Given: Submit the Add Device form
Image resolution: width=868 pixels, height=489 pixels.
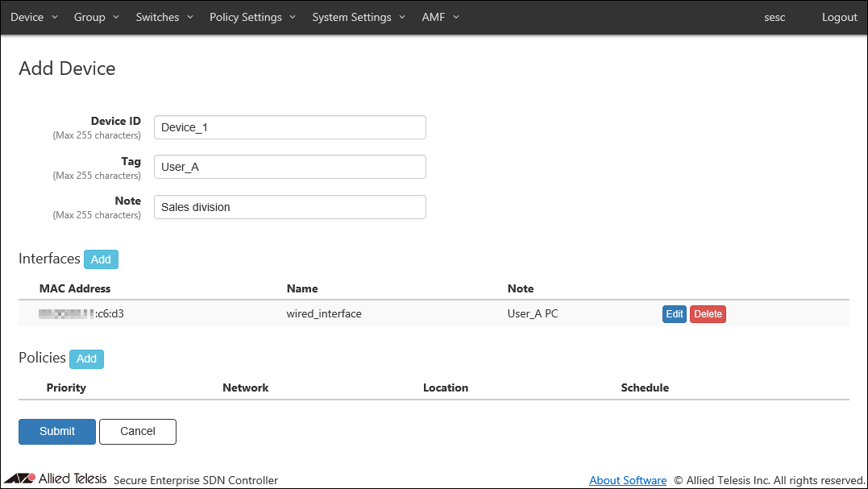Looking at the screenshot, I should [57, 431].
